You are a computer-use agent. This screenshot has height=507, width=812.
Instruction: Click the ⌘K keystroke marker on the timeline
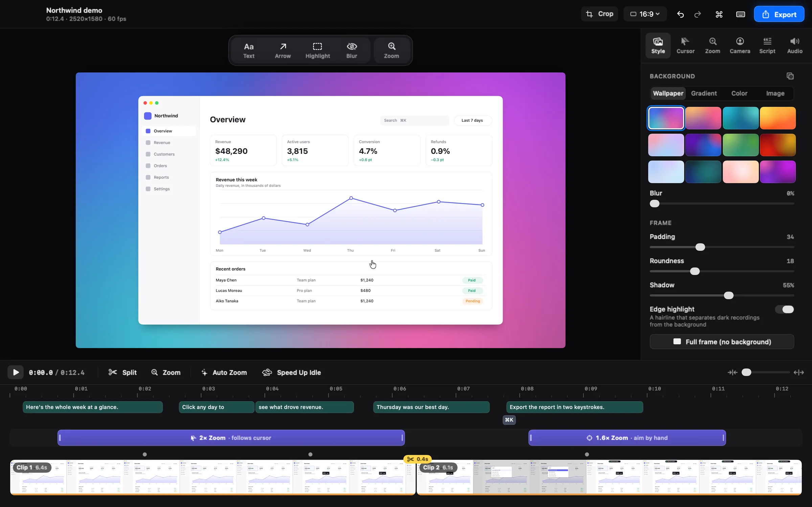coord(509,420)
